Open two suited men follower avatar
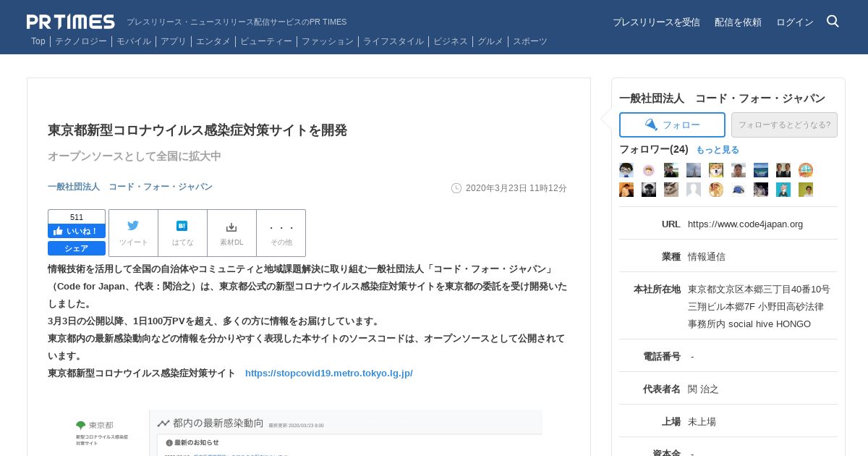 click(783, 170)
